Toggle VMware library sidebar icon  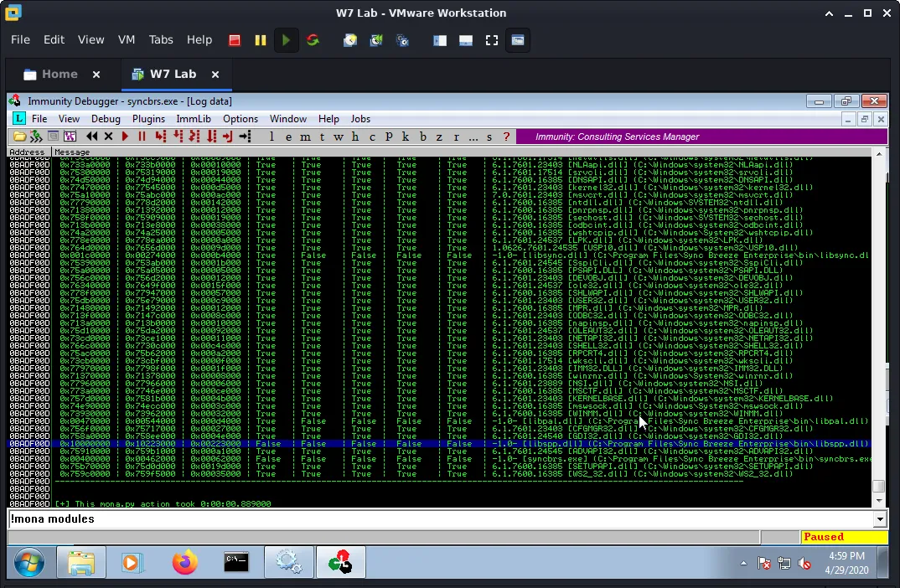pyautogui.click(x=440, y=40)
